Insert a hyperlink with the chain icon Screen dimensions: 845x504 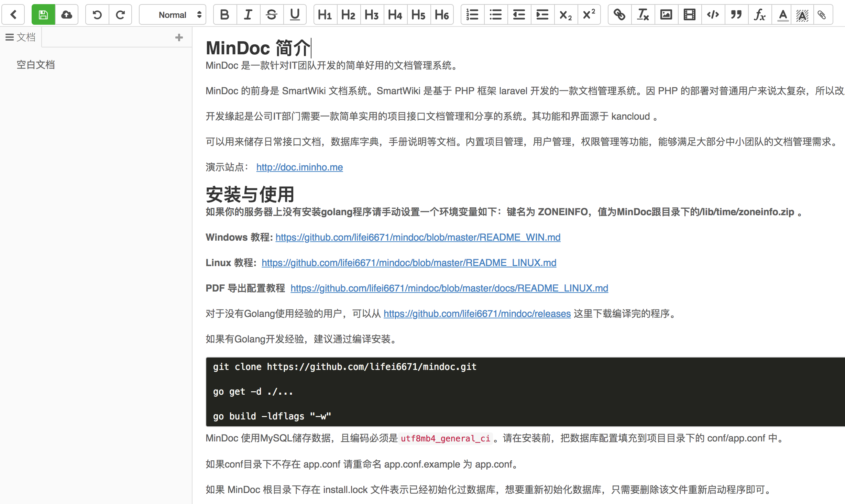620,14
